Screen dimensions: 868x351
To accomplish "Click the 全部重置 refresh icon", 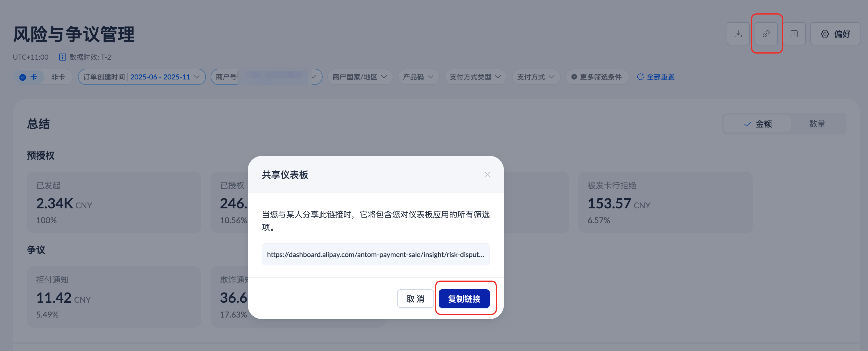I will tap(640, 77).
